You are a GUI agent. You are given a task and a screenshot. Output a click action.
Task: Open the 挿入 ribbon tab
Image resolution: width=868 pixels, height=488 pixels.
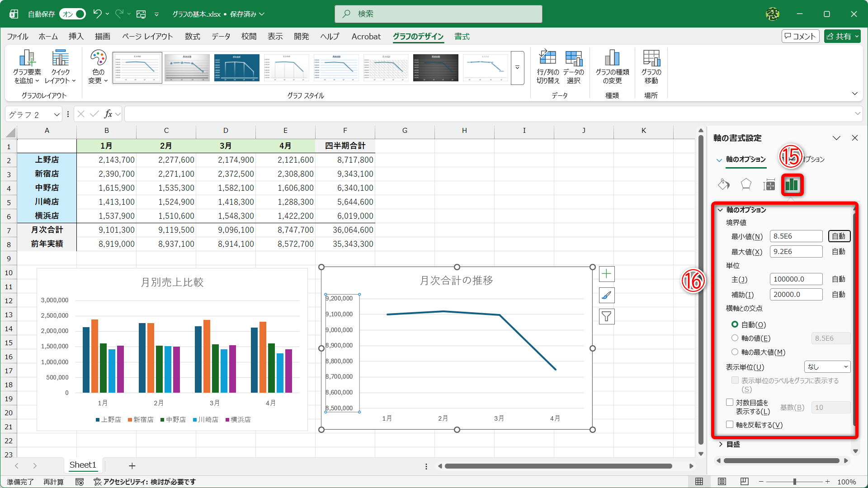76,37
